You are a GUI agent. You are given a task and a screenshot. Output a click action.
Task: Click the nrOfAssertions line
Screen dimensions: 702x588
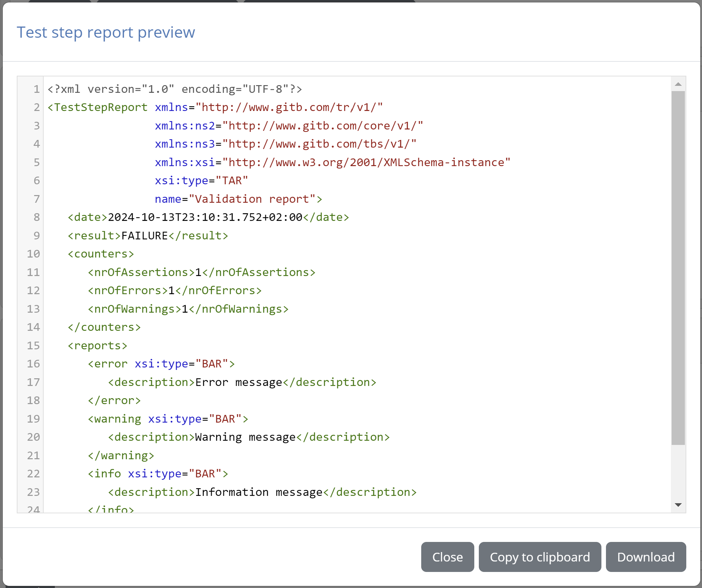pos(202,272)
